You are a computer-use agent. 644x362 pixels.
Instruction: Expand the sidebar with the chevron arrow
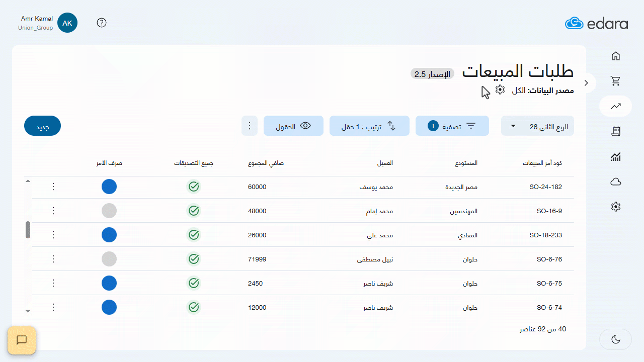pos(586,82)
